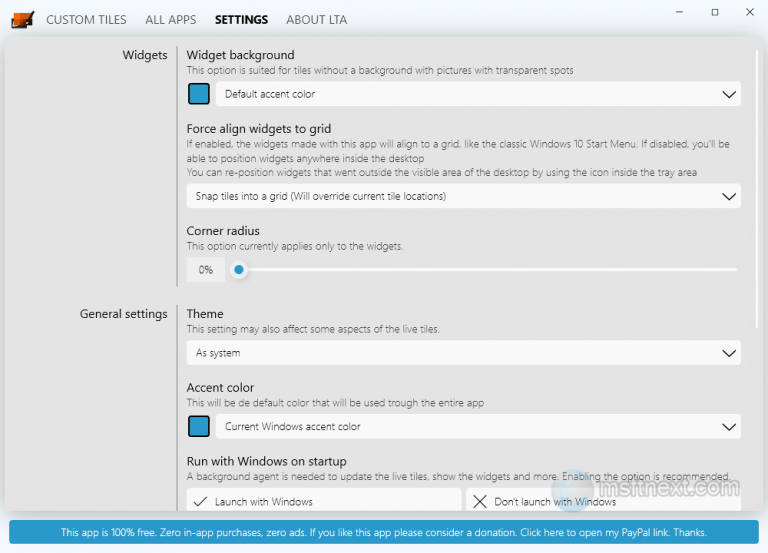Click the Widget background blue color swatch
The height and width of the screenshot is (553, 768).
(x=199, y=94)
